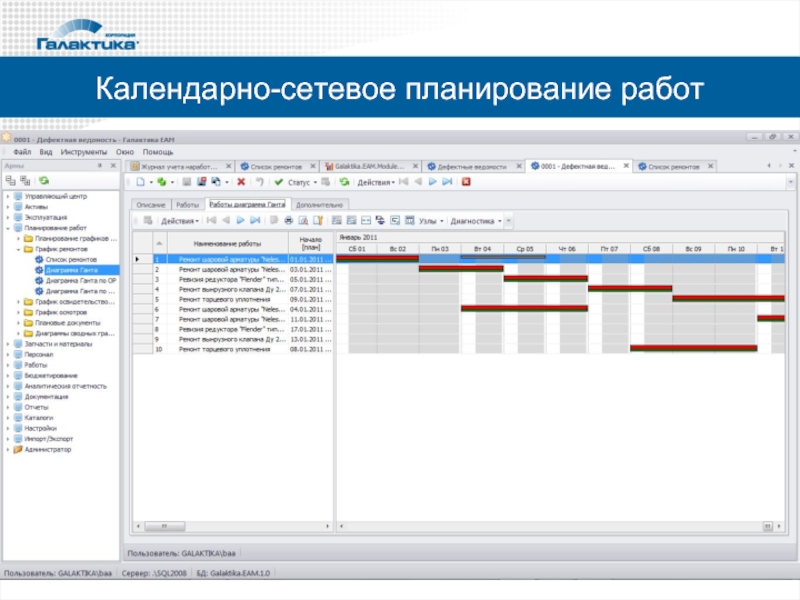Open the Статус dropdown
The image size is (800, 600).
[x=302, y=182]
